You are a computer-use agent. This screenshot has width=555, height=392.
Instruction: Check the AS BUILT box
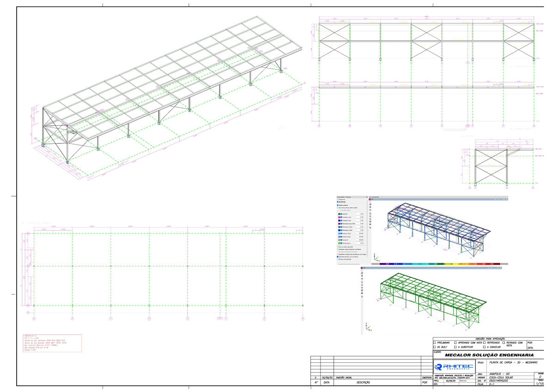[x=435, y=347]
